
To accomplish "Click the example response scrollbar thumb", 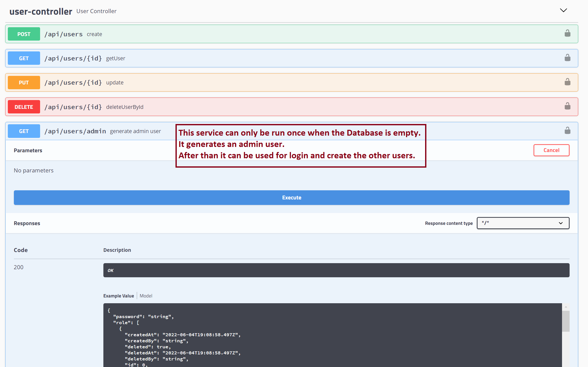I will click(566, 321).
